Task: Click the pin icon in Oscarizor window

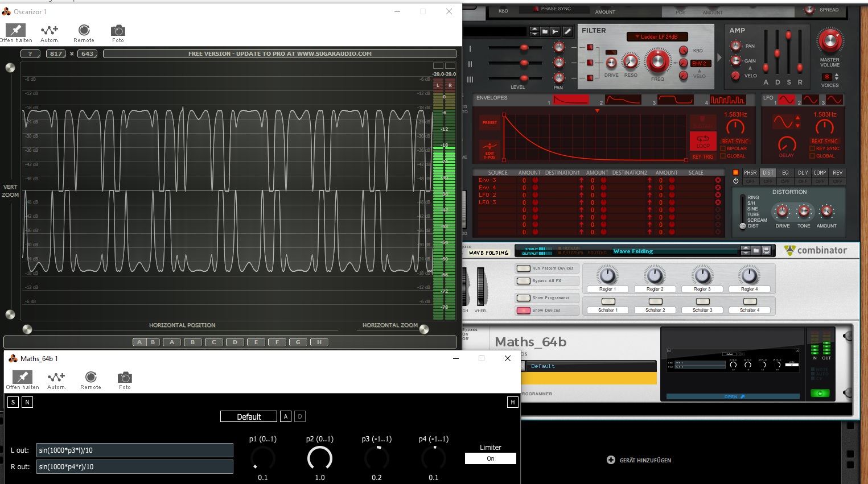Action: pos(15,30)
